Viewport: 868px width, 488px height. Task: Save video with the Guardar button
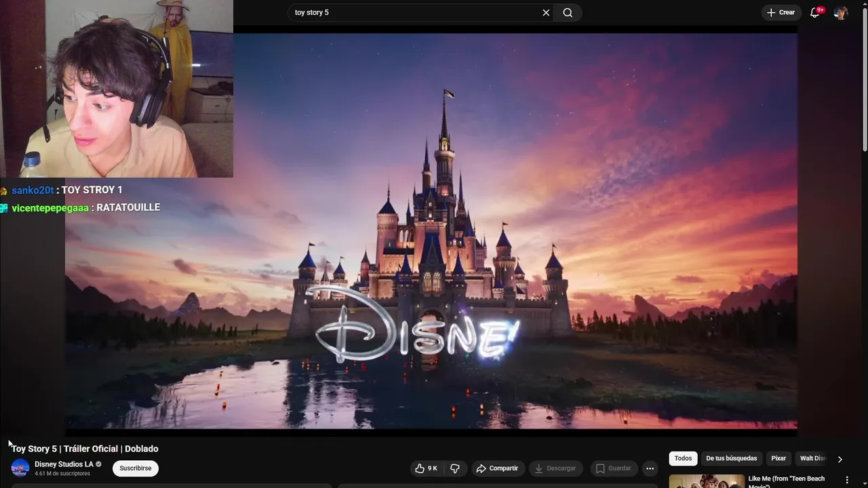[613, 468]
